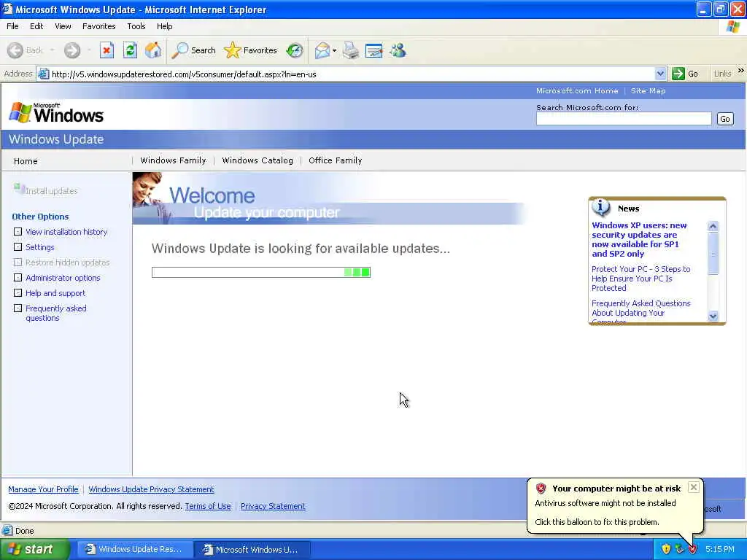
Task: Click the IE throbber Windows flag icon
Action: pyautogui.click(x=733, y=26)
